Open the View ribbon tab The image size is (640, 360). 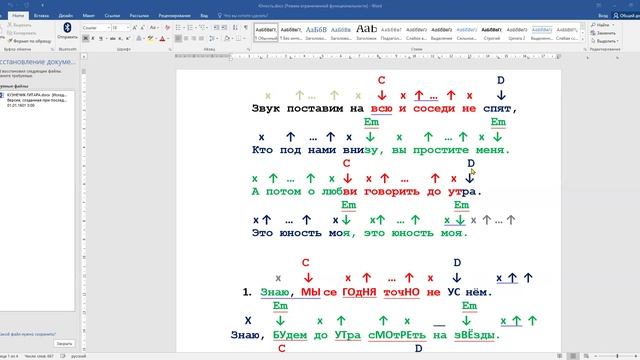coord(204,16)
